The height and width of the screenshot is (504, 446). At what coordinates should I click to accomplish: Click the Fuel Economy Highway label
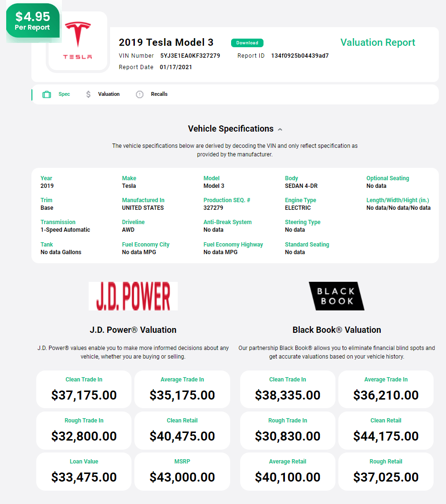pos(233,244)
